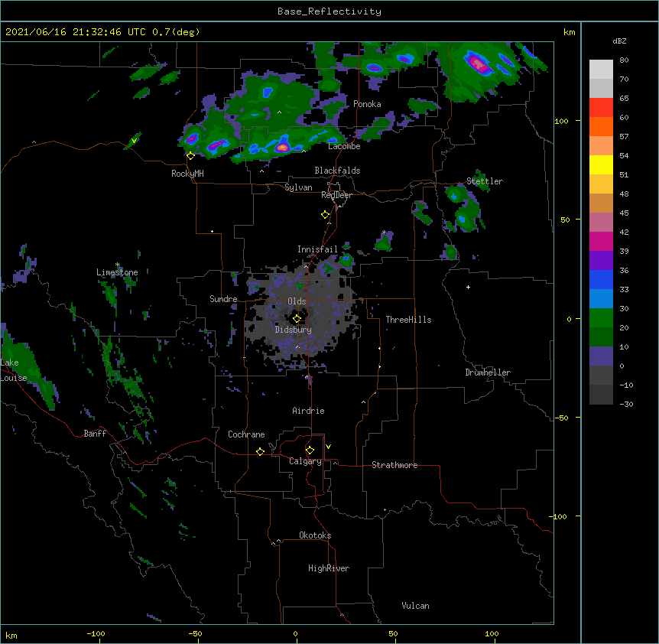Click the Lake Louise label at left edge
This screenshot has height=644, width=659.
pos(12,370)
